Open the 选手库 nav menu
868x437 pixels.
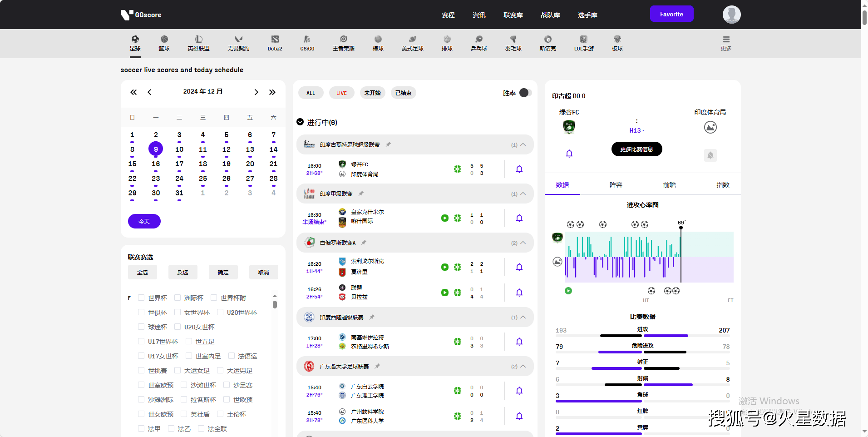point(587,15)
